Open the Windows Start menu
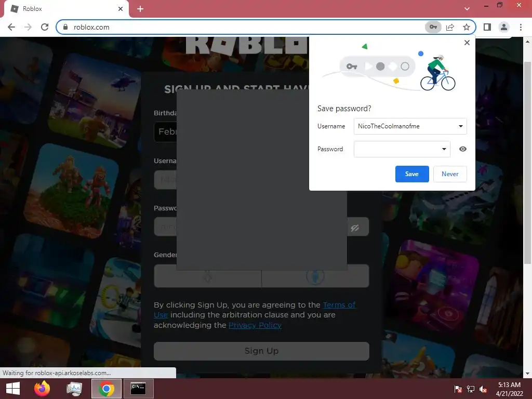The image size is (532, 399). click(x=13, y=389)
